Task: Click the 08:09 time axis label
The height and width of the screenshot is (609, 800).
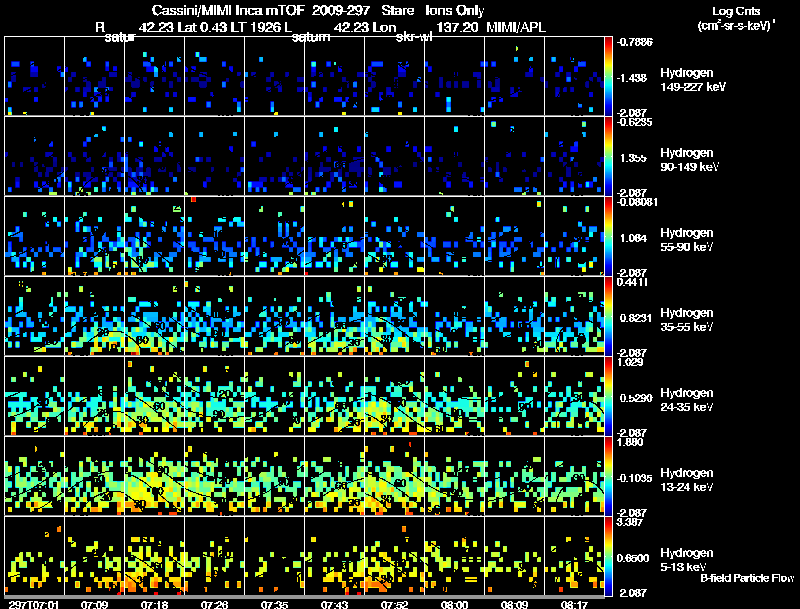Action: pos(514,604)
